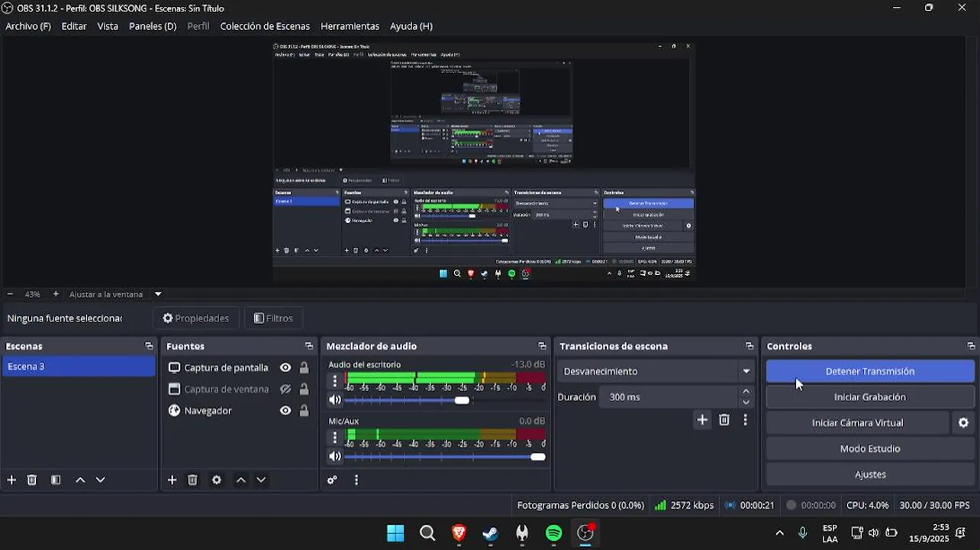
Task: Open audio mixer menu three dots
Action: pyautogui.click(x=356, y=480)
